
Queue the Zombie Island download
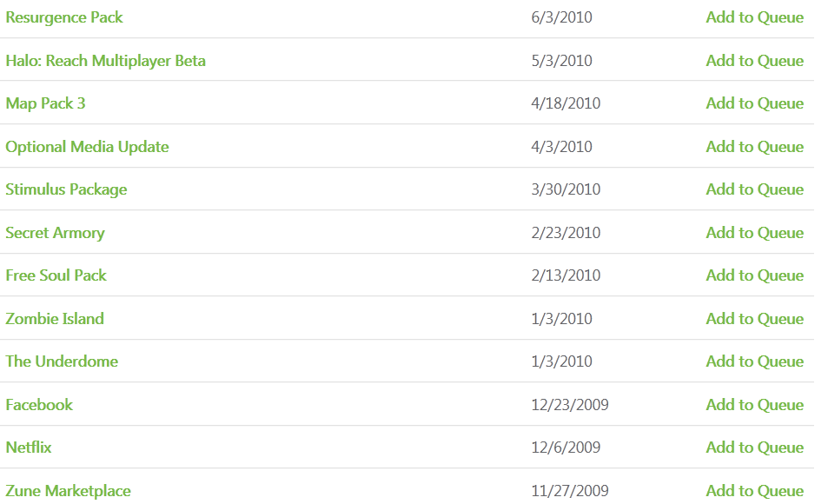754,319
